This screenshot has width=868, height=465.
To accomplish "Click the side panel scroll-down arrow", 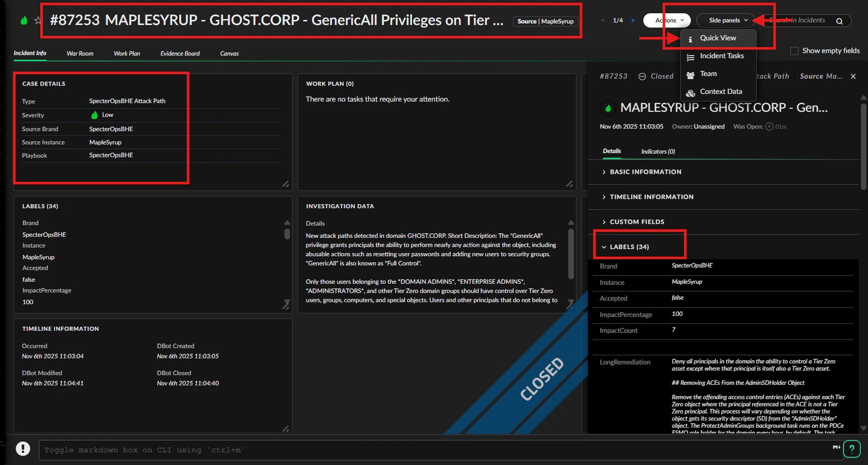I will point(863,429).
